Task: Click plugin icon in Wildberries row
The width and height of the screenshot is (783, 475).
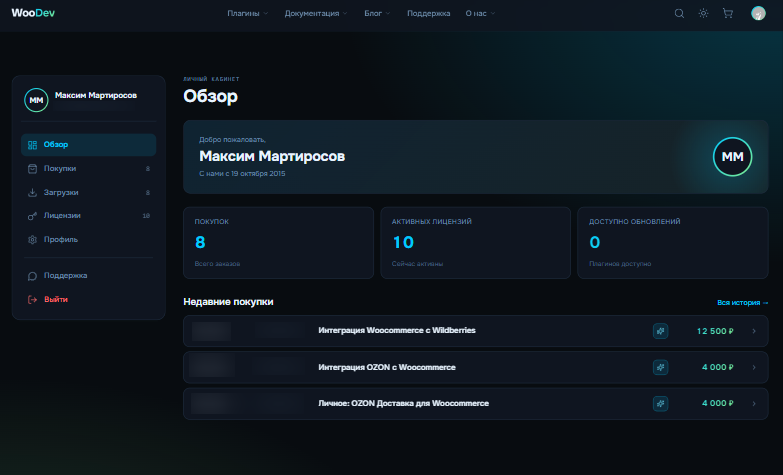Action: 660,331
